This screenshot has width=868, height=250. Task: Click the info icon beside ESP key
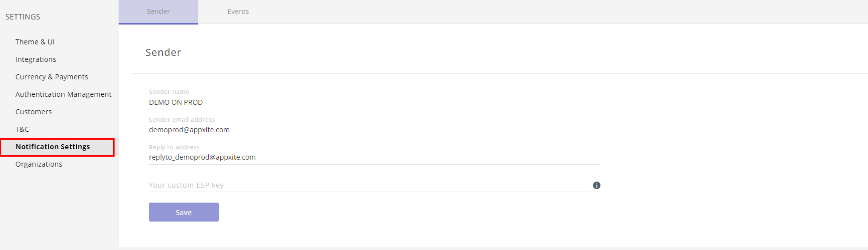[596, 185]
